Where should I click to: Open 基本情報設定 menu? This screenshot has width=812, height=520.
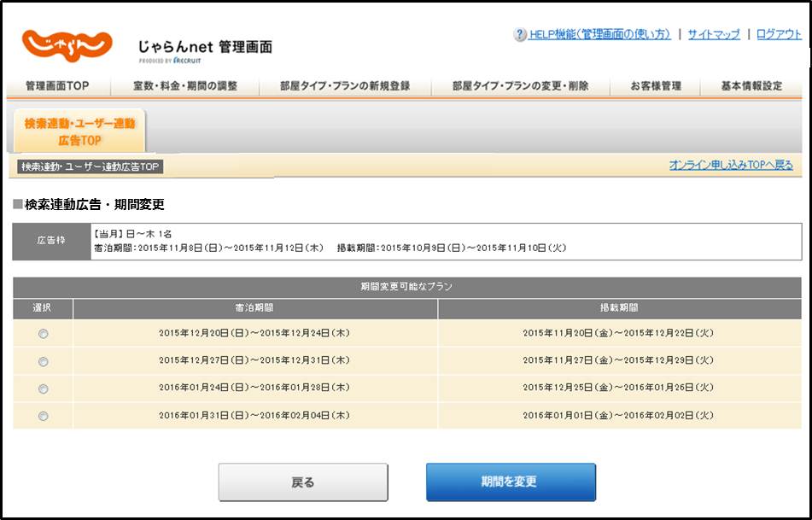tap(751, 86)
